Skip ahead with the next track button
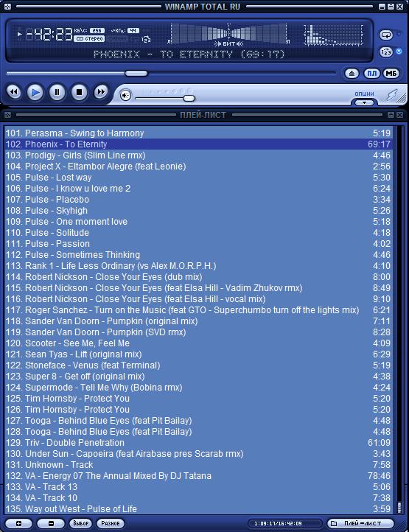 (x=101, y=92)
